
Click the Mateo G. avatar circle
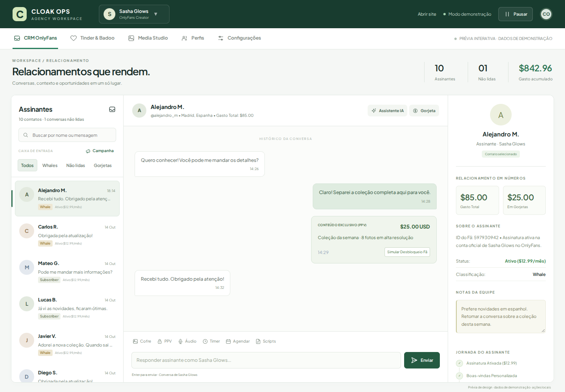(27, 267)
